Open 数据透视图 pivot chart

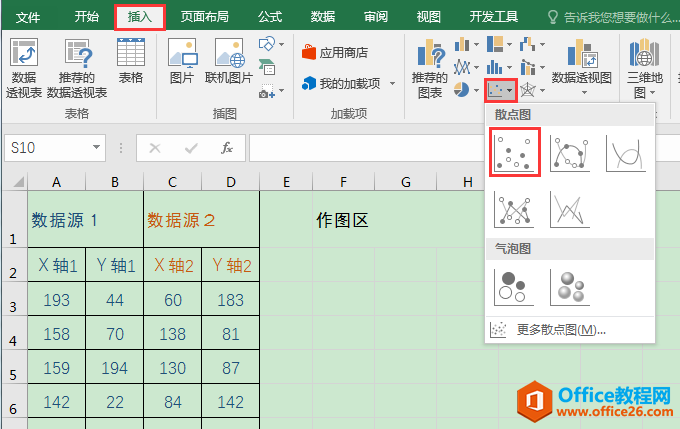(582, 67)
